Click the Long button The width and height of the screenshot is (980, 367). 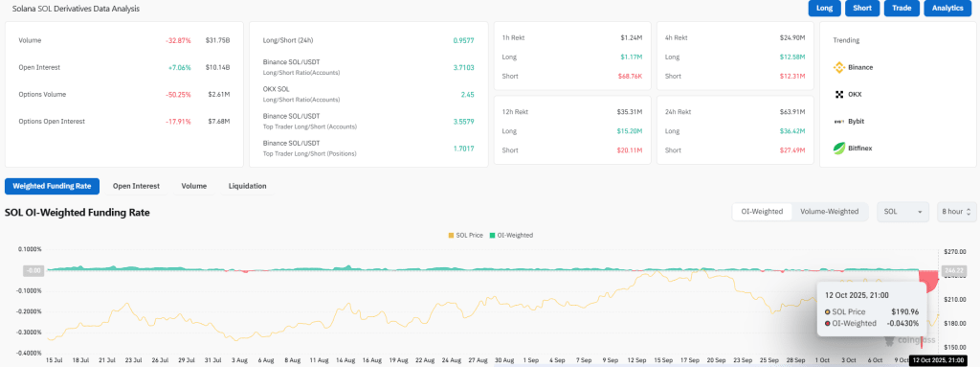(x=824, y=9)
